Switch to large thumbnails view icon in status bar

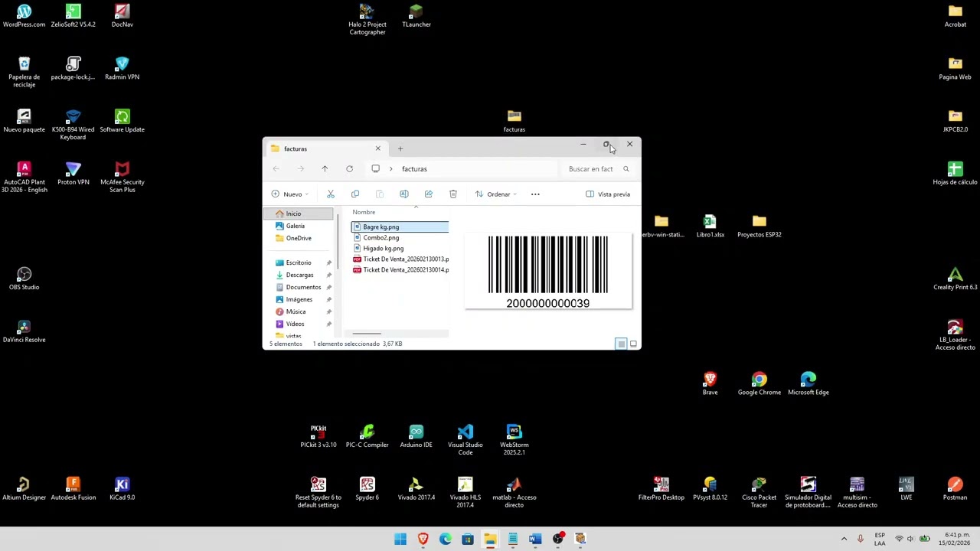[633, 344]
